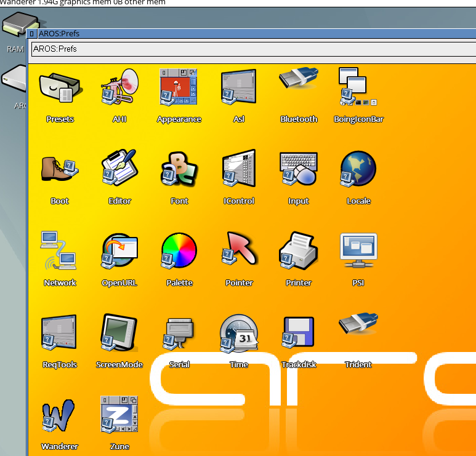Open the Locale globe icon
The image size is (476, 456).
tap(358, 169)
